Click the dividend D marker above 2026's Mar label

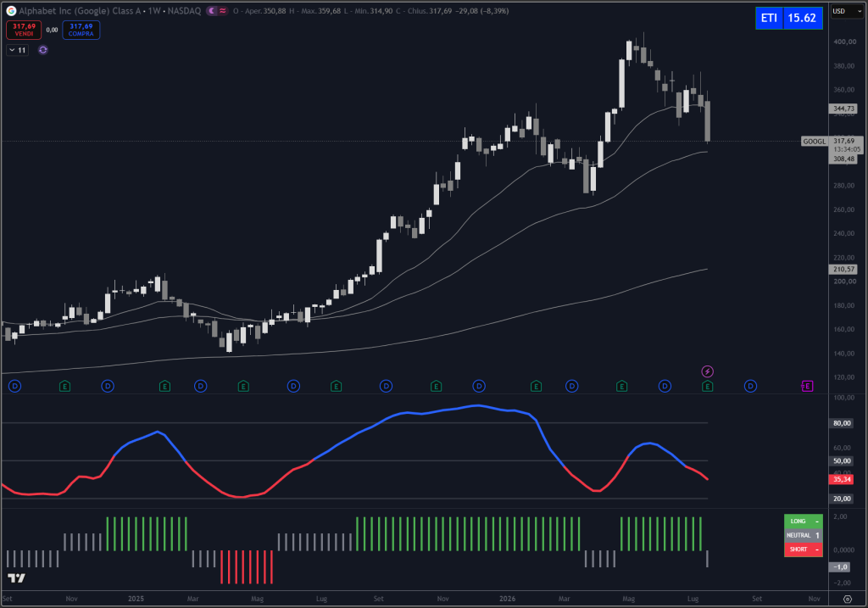[x=572, y=387]
